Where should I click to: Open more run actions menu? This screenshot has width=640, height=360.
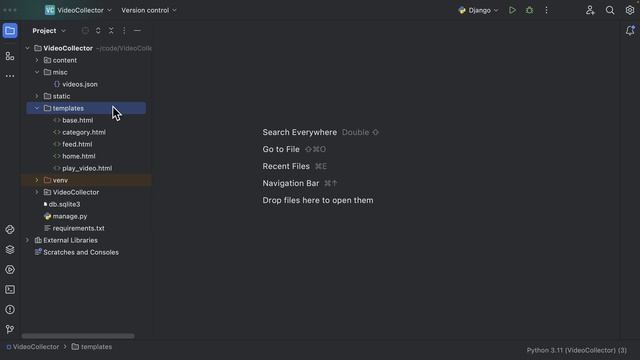(x=546, y=10)
